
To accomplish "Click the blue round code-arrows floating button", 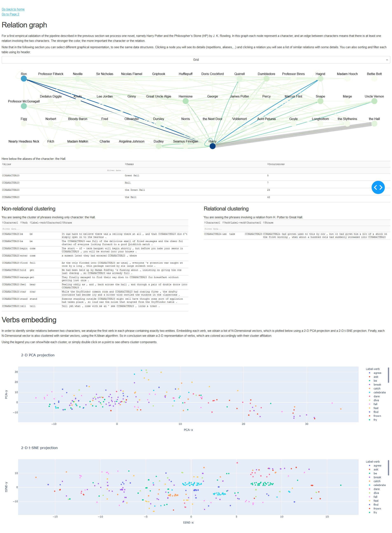I will click(x=378, y=187).
